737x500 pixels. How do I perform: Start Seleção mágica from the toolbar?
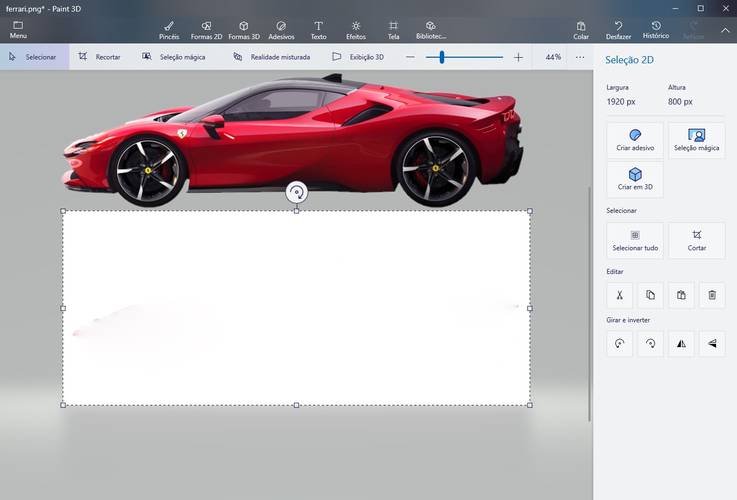(x=174, y=57)
